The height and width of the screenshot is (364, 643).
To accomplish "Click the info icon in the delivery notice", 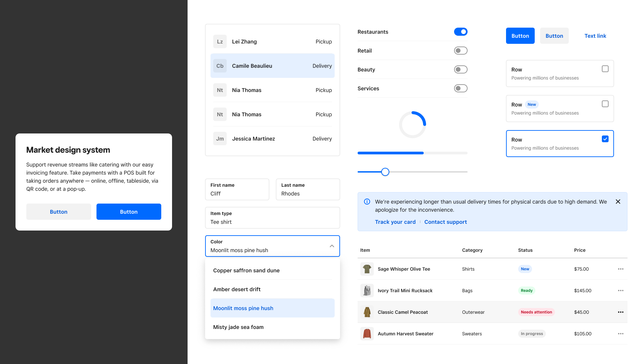I will (x=366, y=202).
